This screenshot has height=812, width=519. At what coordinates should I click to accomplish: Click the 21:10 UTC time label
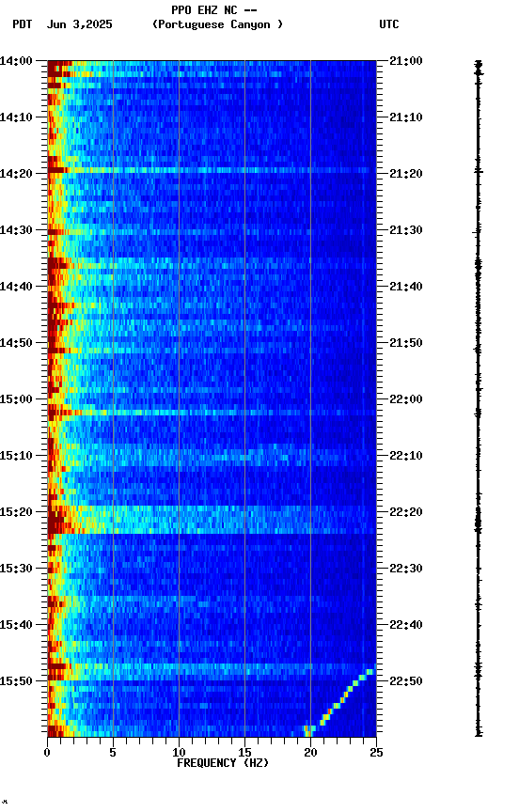pos(406,117)
